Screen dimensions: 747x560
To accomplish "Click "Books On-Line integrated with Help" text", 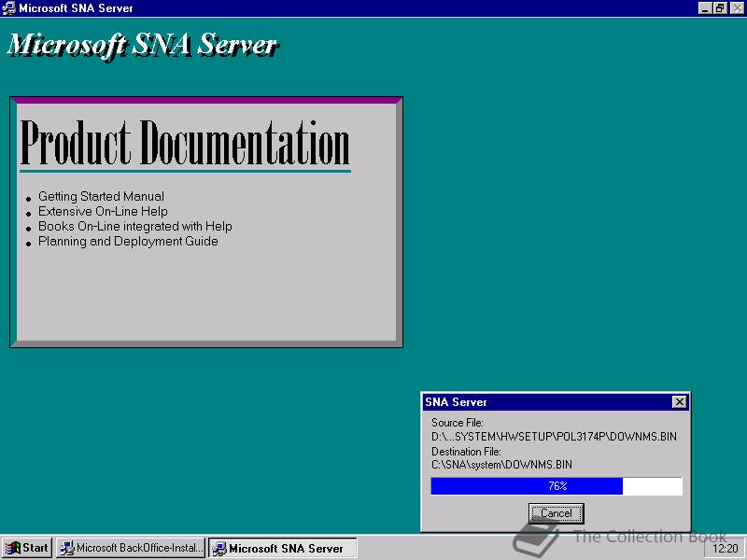I will tap(135, 226).
